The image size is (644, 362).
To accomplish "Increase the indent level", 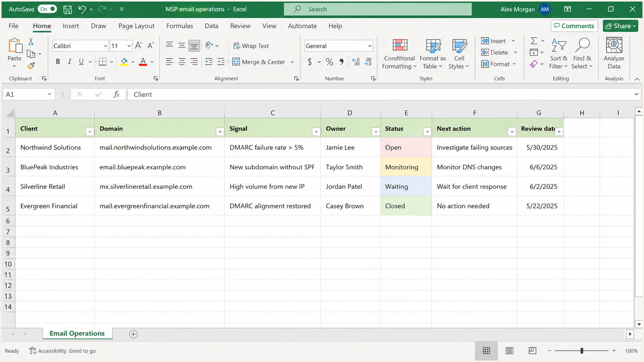I will click(x=221, y=62).
